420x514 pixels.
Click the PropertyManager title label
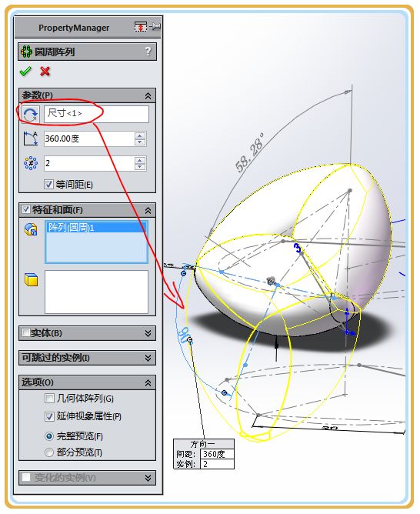coord(74,28)
